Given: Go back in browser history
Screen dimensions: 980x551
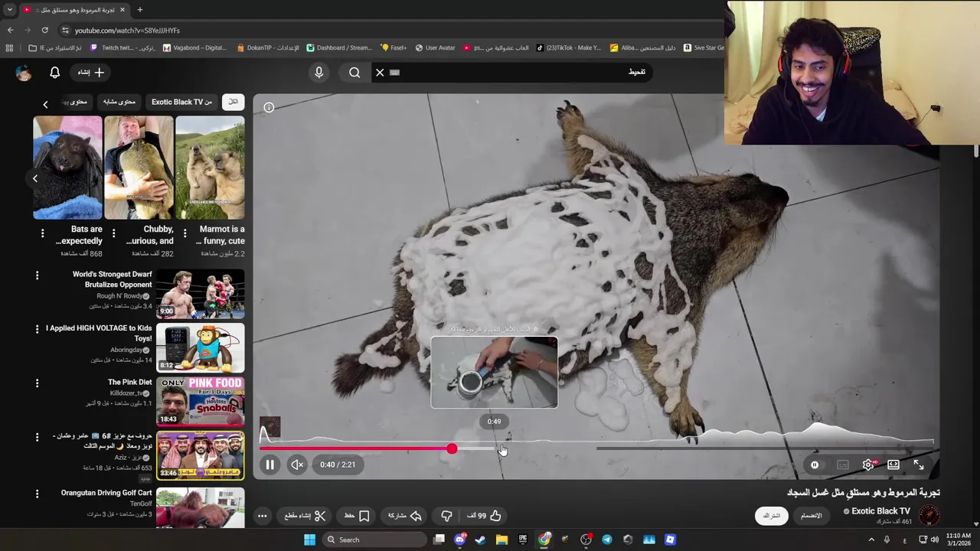Looking at the screenshot, I should 10,30.
